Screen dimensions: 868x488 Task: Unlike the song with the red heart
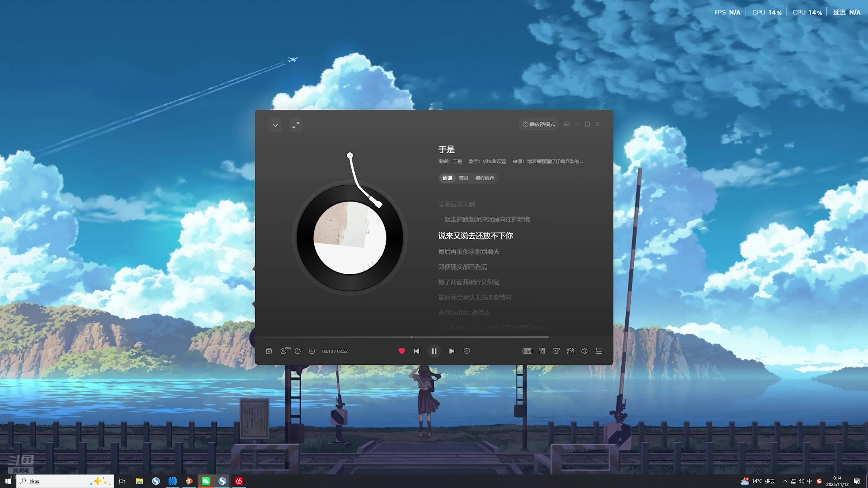coord(401,351)
